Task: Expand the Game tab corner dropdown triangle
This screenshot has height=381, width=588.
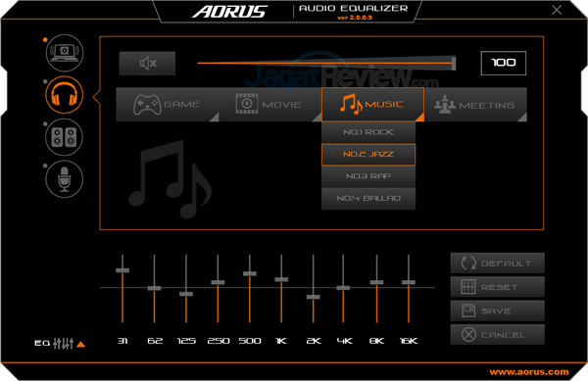Action: 215,118
